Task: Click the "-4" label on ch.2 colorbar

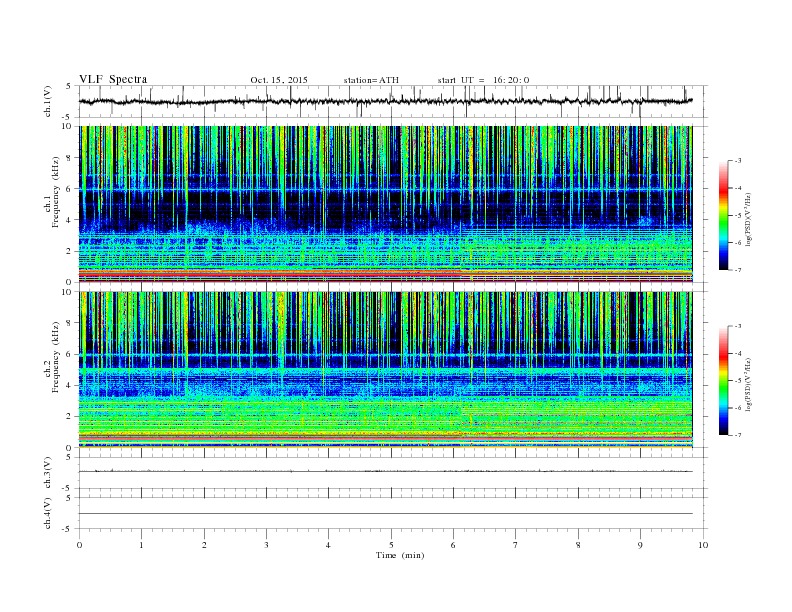Action: [738, 353]
